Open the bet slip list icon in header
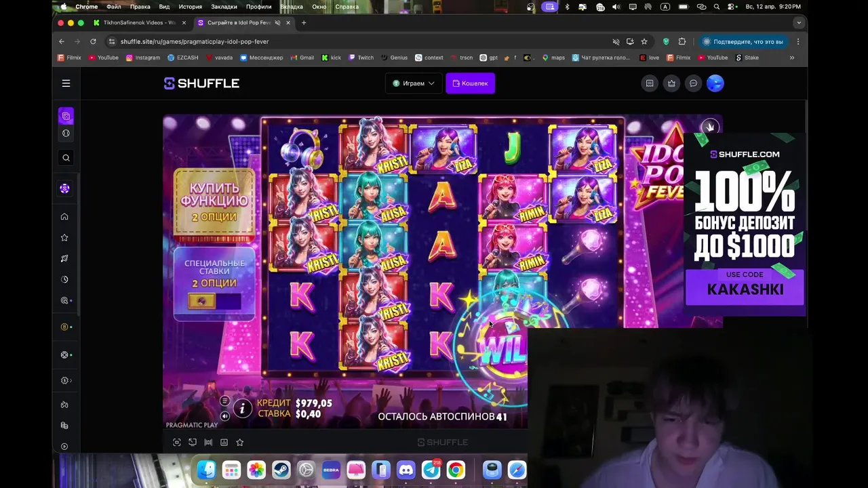The height and width of the screenshot is (488, 868). tap(650, 83)
